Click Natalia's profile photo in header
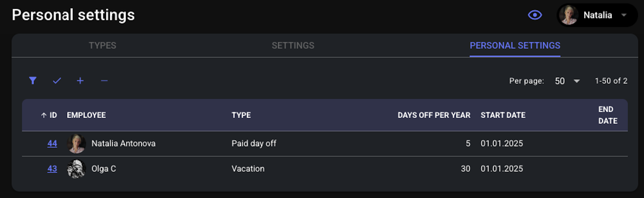This screenshot has width=644, height=198. click(569, 15)
